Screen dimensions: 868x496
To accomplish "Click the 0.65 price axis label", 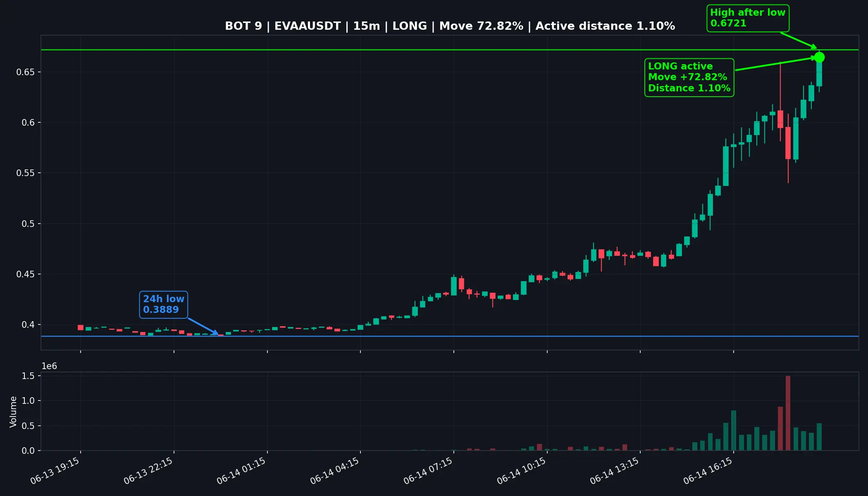I will 26,72.
